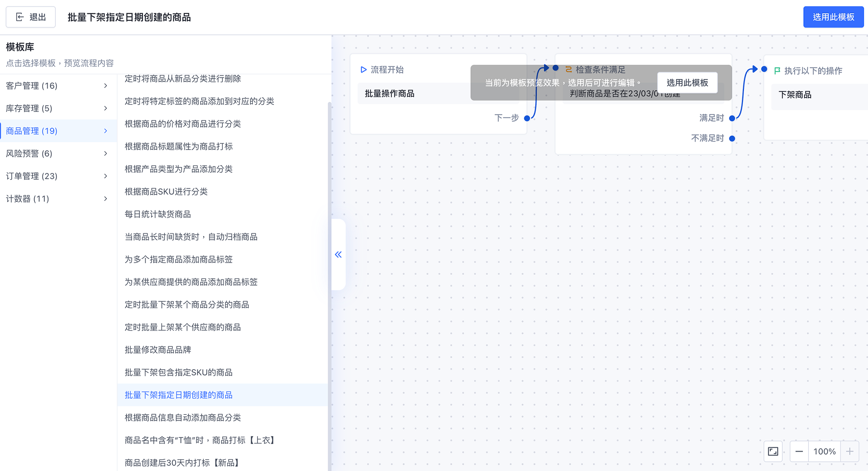Click the fit-to-screen icon in the zoom controls
The height and width of the screenshot is (471, 868).
pos(773,451)
